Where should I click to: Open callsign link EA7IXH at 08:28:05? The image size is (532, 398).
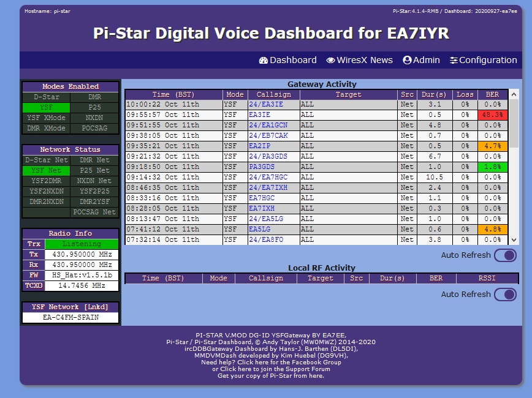262,209
